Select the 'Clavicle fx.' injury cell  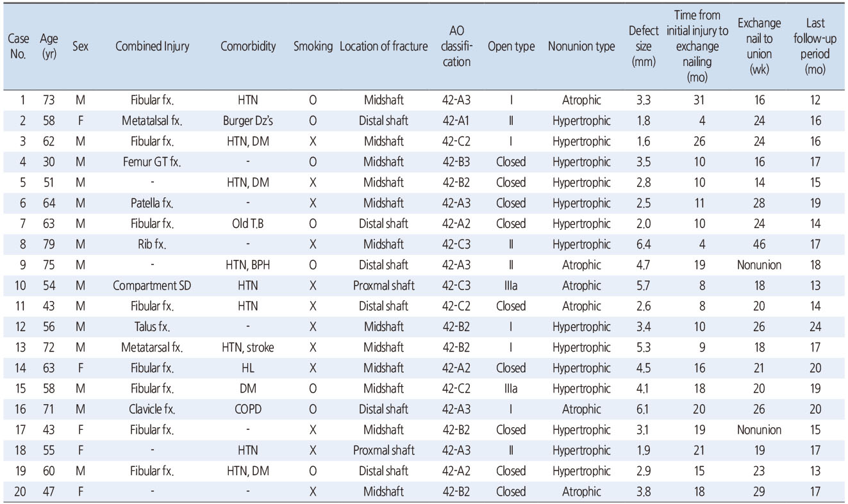[x=152, y=409]
